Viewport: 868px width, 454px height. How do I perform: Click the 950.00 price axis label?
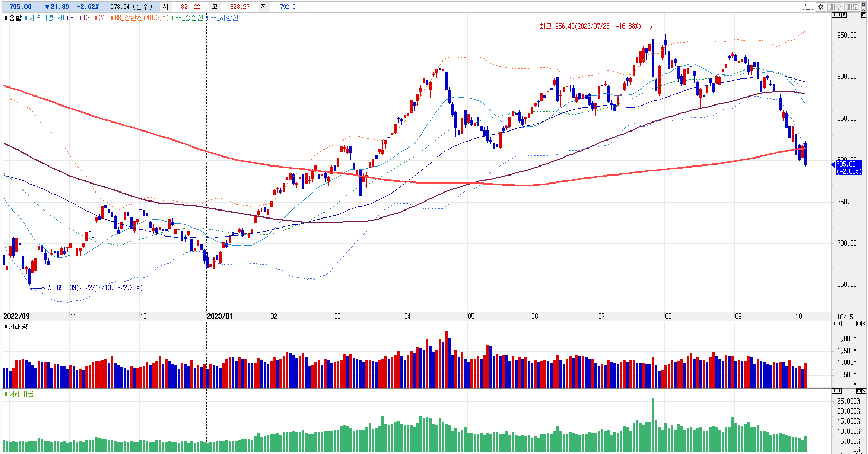(x=847, y=35)
